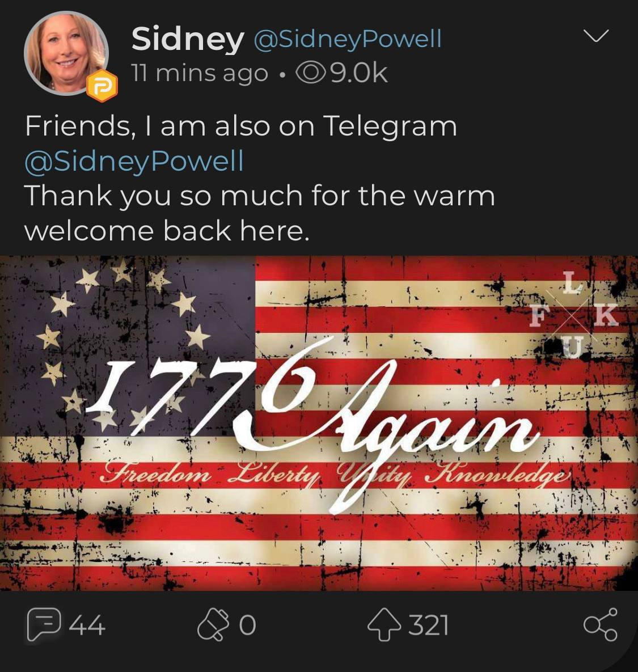Click the "11 mins ago" timestamp
The image size is (638, 672).
click(x=199, y=73)
